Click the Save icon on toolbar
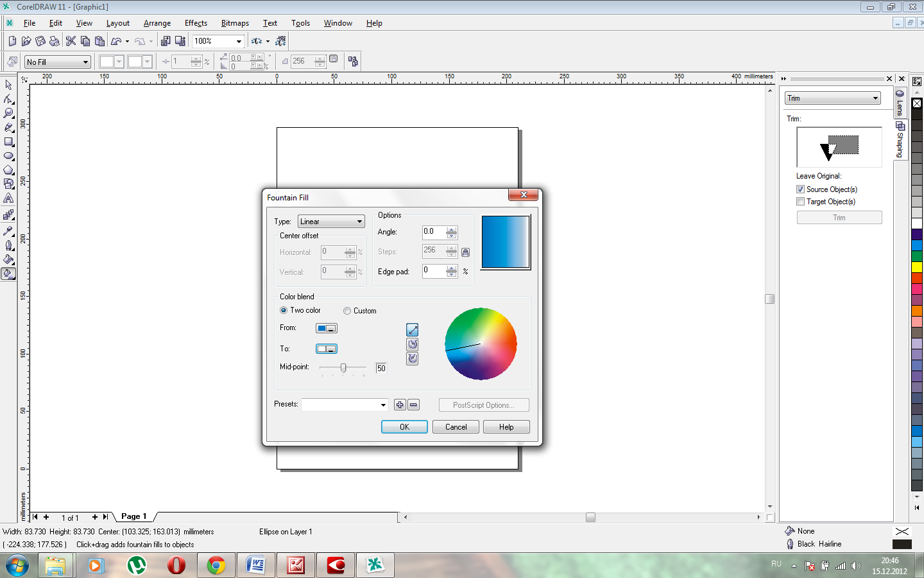Screen dimensions: 924x578 [x=40, y=41]
